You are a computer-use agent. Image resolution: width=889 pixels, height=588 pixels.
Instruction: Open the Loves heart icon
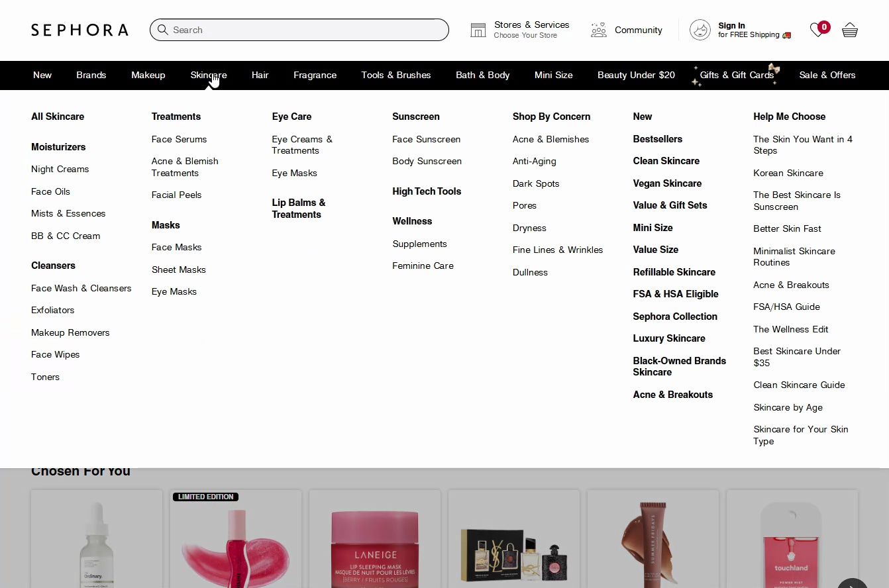(817, 30)
